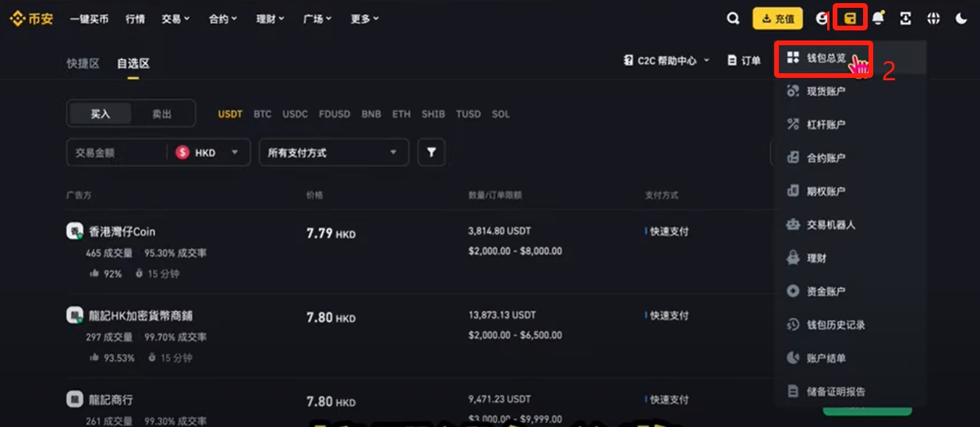This screenshot has height=427, width=980.
Task: Toggle dark mode with moon icon
Action: (961, 19)
